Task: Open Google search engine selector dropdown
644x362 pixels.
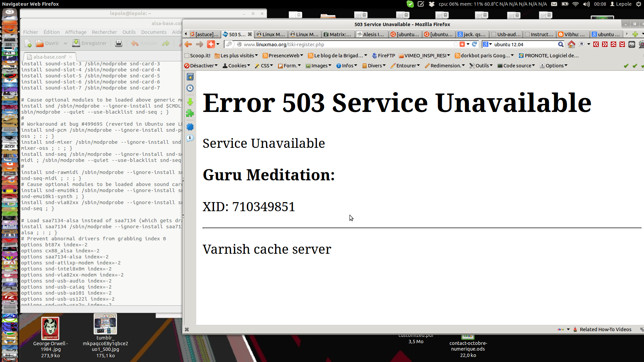Action: click(x=487, y=44)
